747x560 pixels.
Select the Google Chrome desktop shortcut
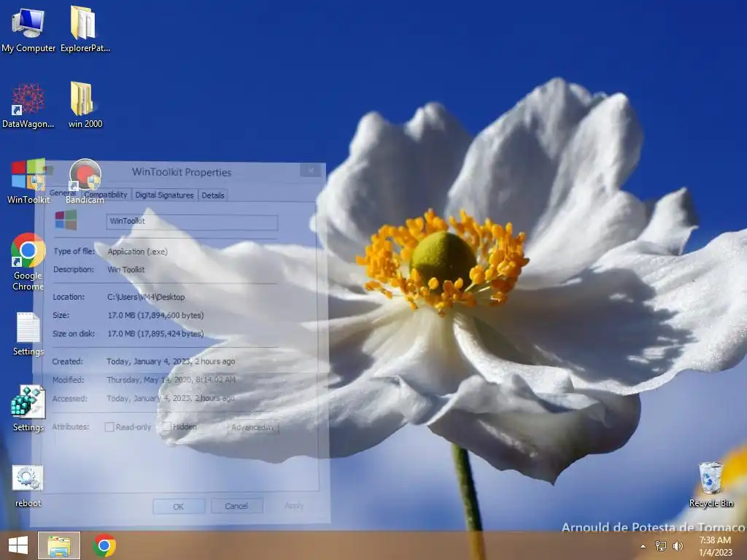coord(28,262)
